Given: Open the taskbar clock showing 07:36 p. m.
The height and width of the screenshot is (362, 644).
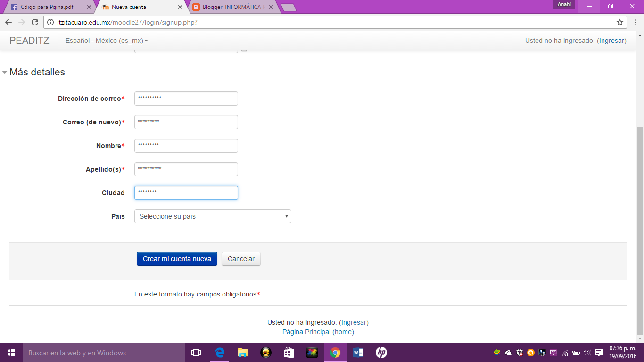Looking at the screenshot, I should pos(623,353).
